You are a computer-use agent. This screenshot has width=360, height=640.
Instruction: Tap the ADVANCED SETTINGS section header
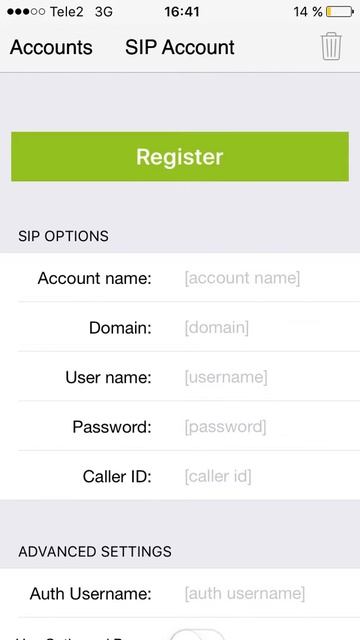pos(95,551)
